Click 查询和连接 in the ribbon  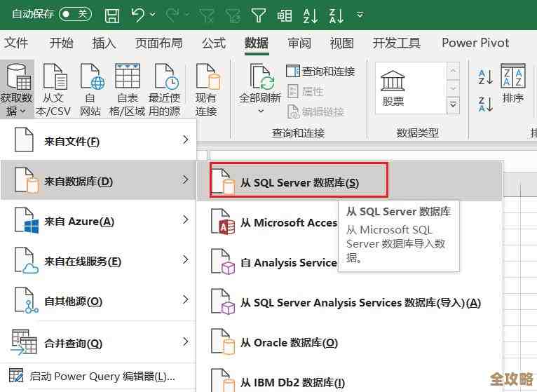tap(320, 72)
